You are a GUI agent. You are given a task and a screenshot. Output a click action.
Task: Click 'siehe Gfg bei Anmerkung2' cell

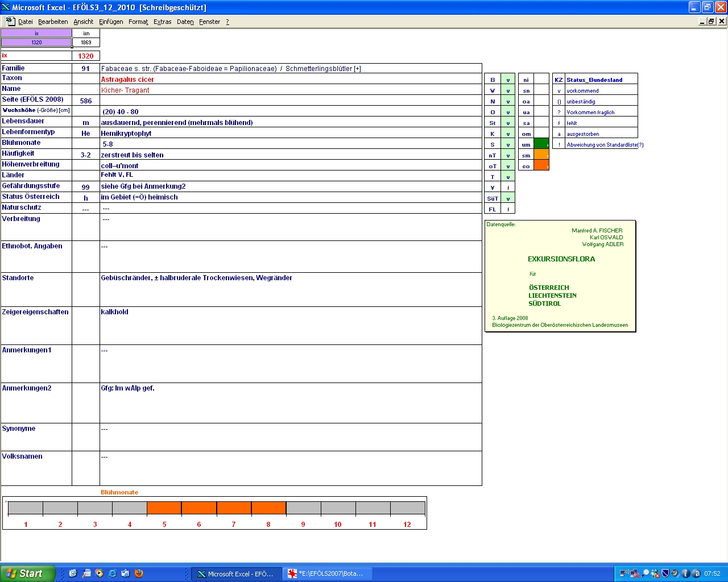click(x=291, y=186)
